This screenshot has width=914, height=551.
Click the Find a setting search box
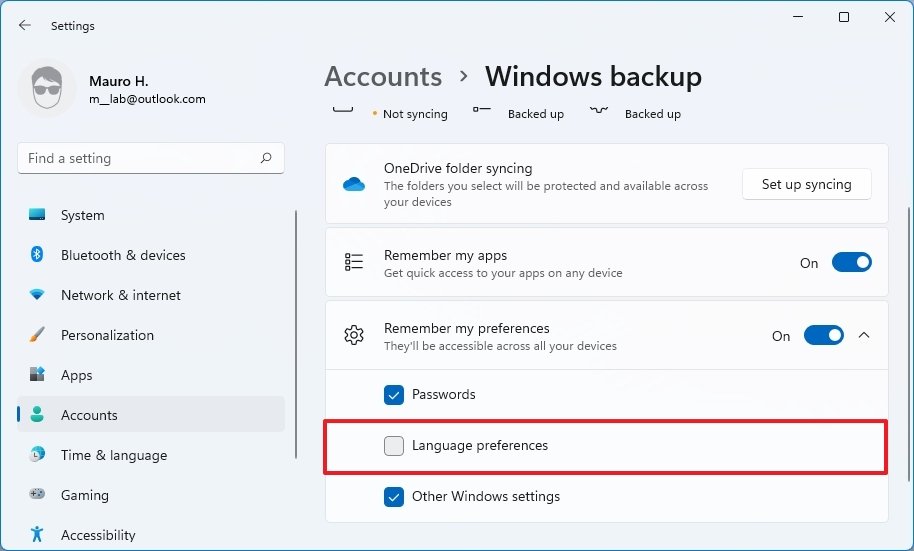pyautogui.click(x=138, y=158)
